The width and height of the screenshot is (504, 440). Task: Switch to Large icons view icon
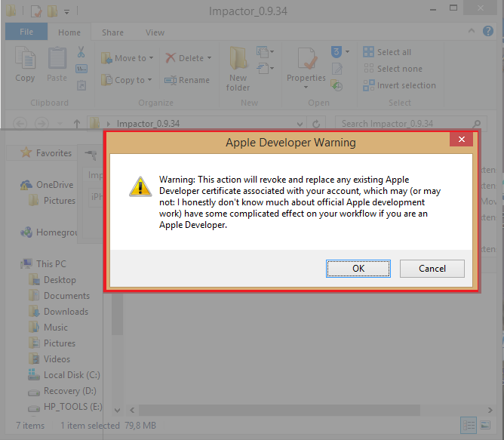[485, 425]
